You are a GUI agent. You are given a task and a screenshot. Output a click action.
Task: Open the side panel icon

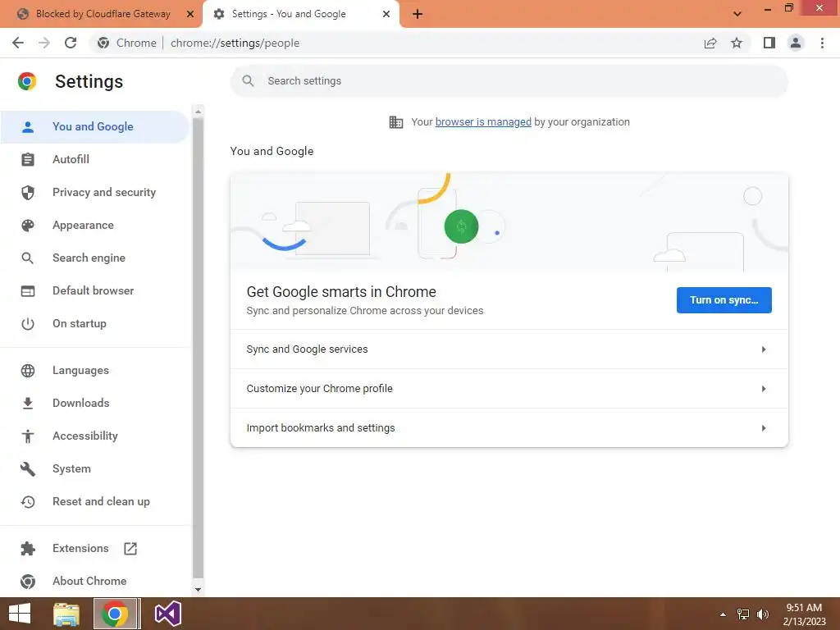[x=769, y=43]
